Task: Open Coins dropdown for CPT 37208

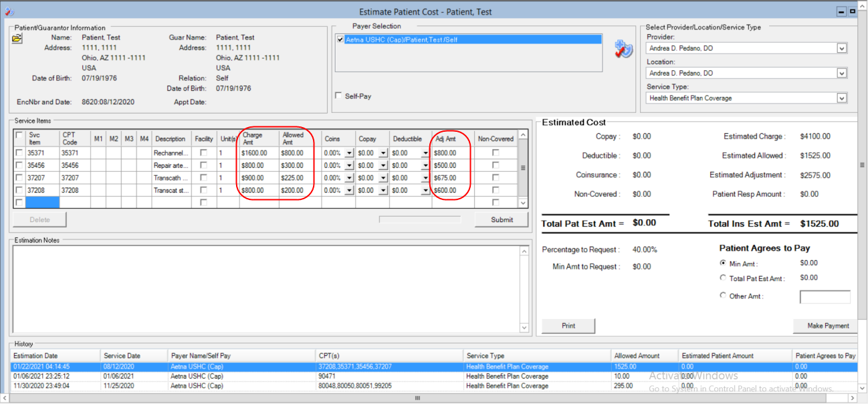Action: (x=349, y=191)
